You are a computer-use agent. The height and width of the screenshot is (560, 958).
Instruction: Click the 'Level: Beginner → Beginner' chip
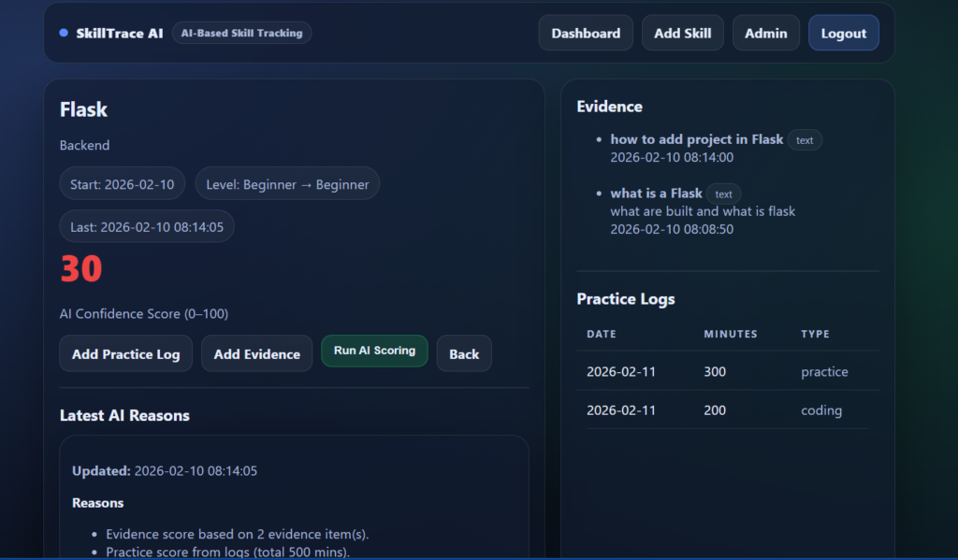tap(287, 183)
